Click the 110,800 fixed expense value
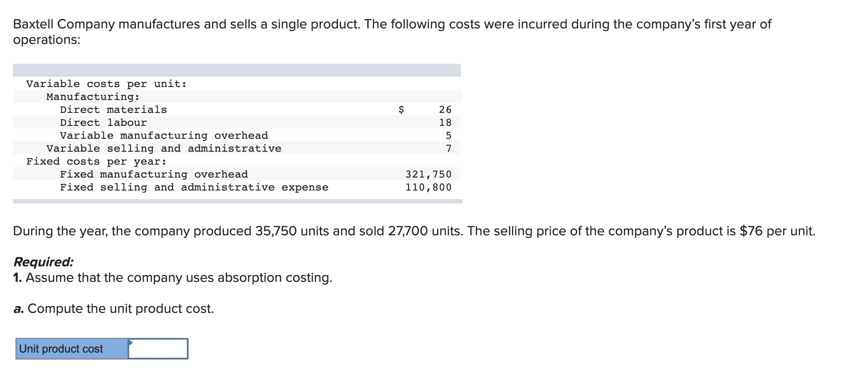The width and height of the screenshot is (868, 375). point(428,187)
